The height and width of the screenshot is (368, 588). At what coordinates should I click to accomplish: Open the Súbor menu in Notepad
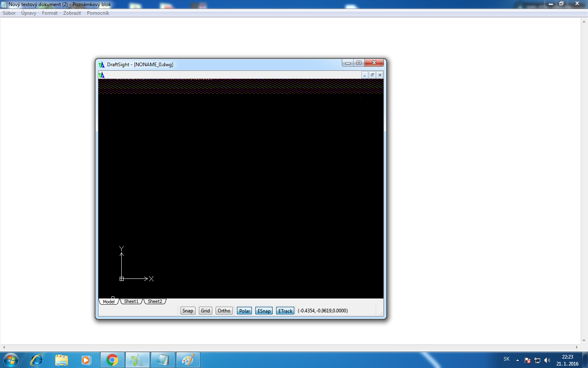point(9,13)
